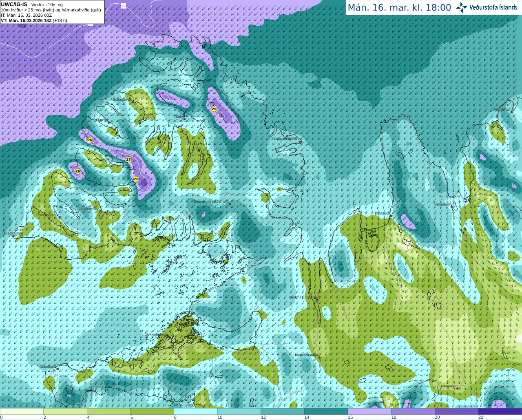Click the UWC/IG-IS model title
522x420 pixels.
pyautogui.click(x=14, y=4)
